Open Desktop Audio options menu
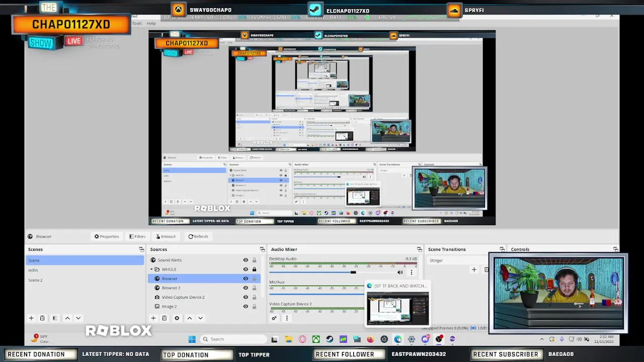Image resolution: width=644 pixels, height=362 pixels. coord(411,273)
